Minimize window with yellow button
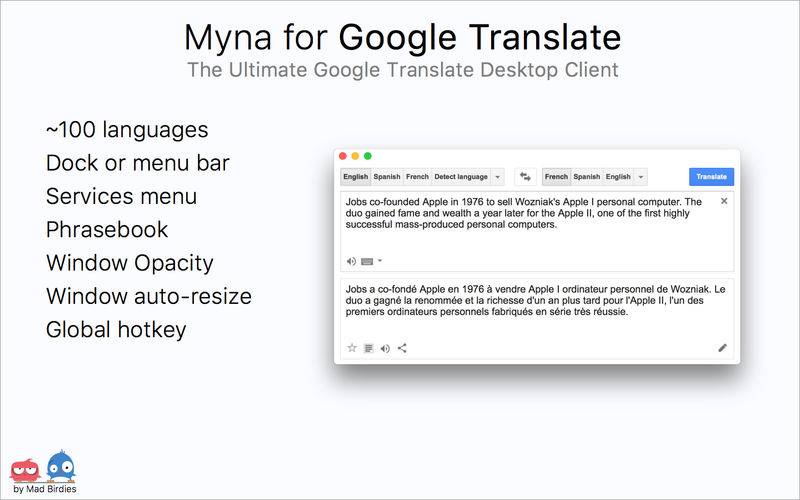Image resolution: width=800 pixels, height=500 pixels. [x=355, y=156]
